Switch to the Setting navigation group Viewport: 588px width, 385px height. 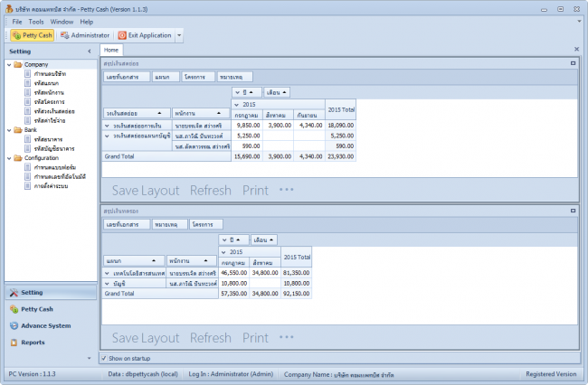click(51, 293)
